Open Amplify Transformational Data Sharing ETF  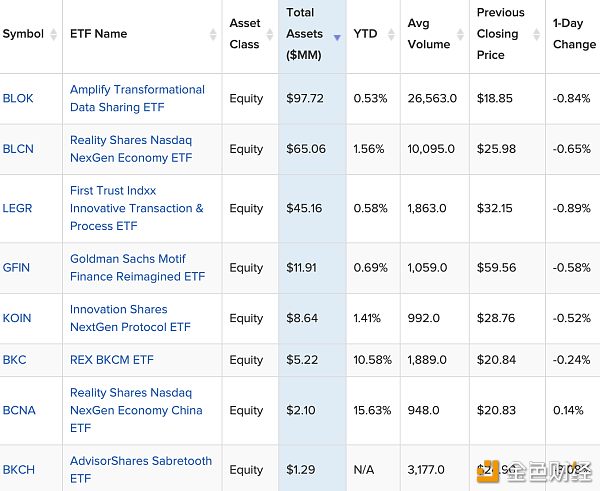(x=137, y=98)
